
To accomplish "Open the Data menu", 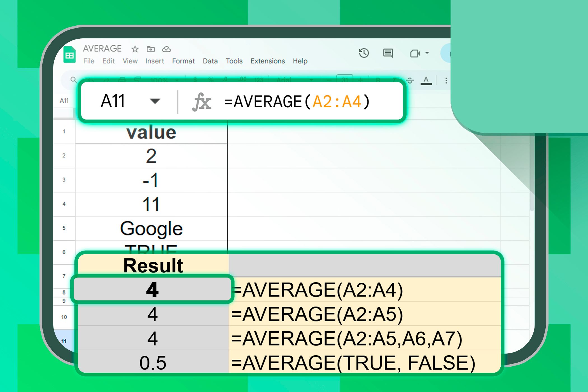I will [210, 61].
